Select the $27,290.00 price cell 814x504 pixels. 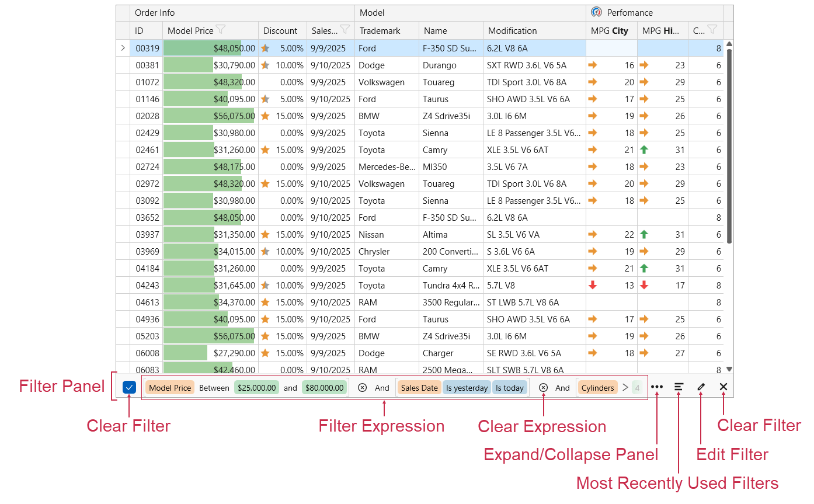tap(211, 353)
